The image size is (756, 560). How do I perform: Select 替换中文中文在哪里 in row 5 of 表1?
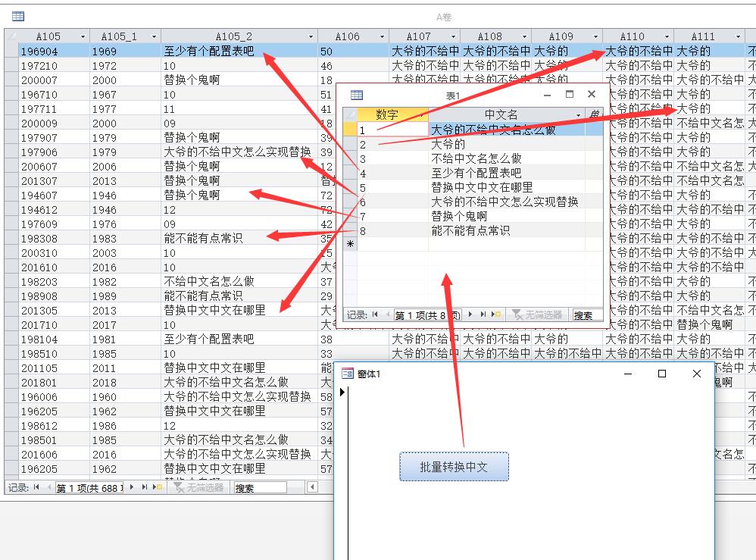[507, 187]
